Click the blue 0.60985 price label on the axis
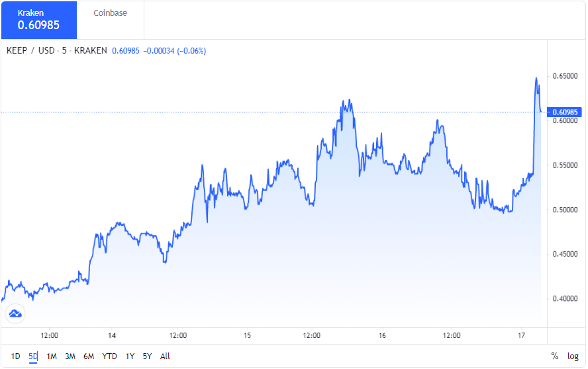 tap(564, 112)
